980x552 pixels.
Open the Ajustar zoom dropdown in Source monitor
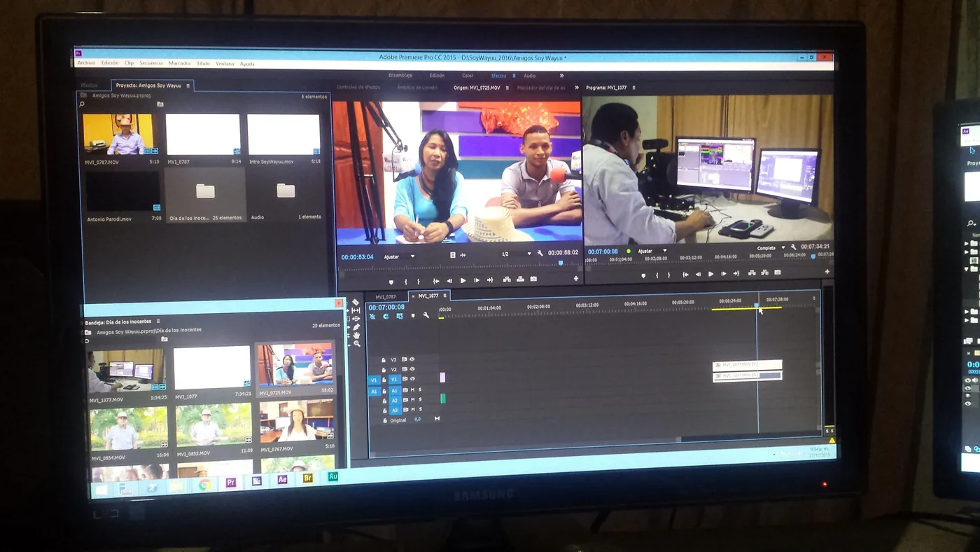tap(399, 256)
